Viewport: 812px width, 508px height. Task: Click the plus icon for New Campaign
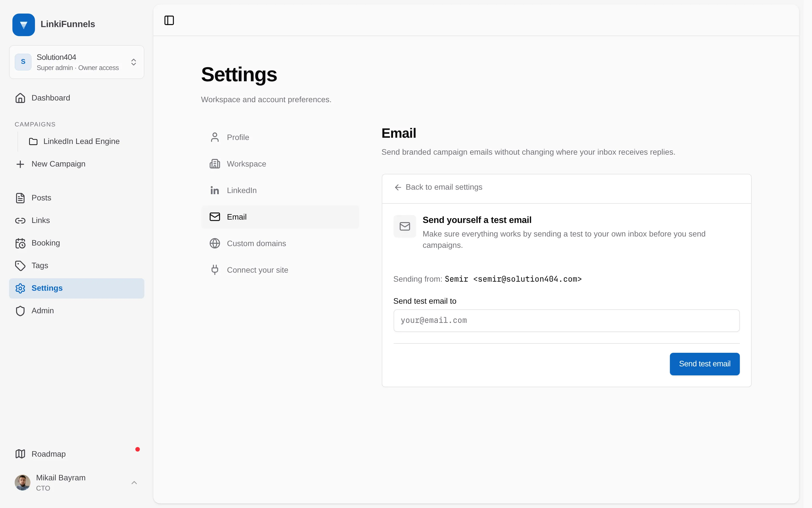coord(20,164)
